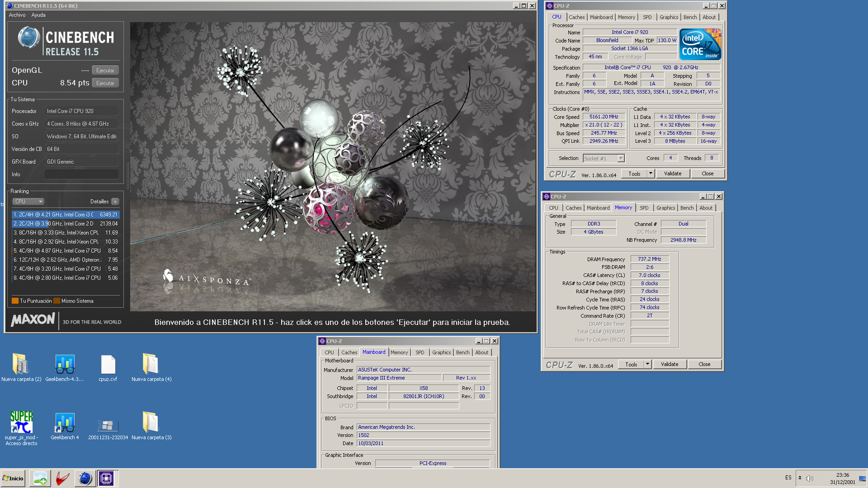This screenshot has width=868, height=488.
Task: Switch to Memory tab in Mainboard CPU-Z
Action: pyautogui.click(x=399, y=352)
